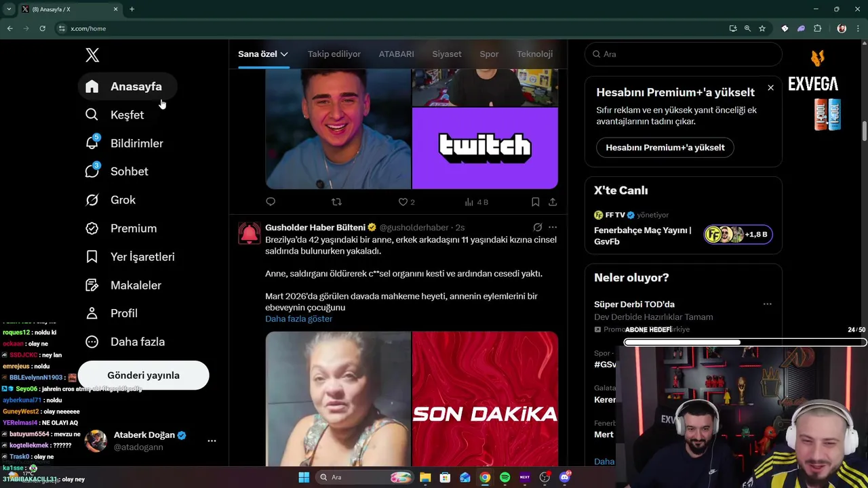Open the Twitch logo image
This screenshot has width=868, height=488.
click(x=485, y=148)
